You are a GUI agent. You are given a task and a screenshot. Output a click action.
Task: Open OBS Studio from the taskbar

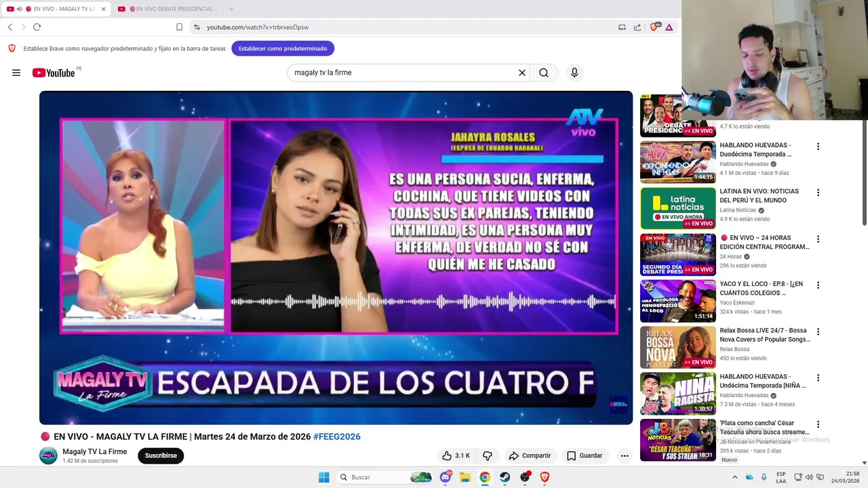click(x=525, y=477)
